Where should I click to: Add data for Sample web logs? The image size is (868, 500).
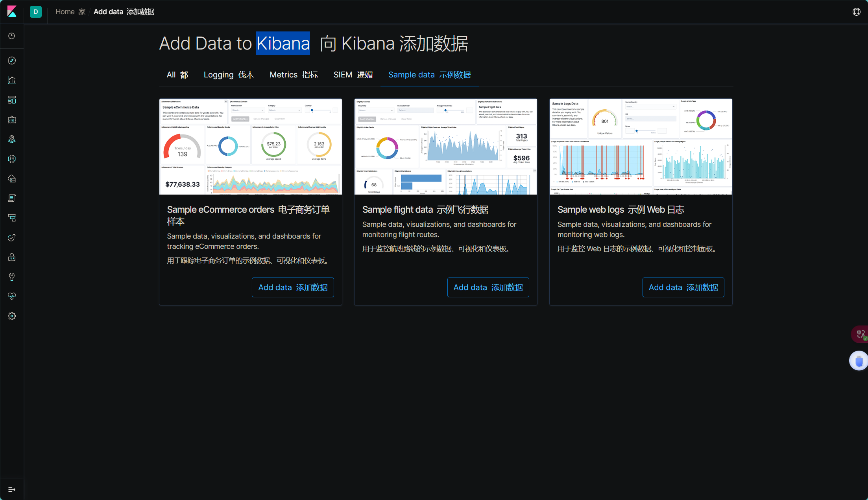coord(683,287)
